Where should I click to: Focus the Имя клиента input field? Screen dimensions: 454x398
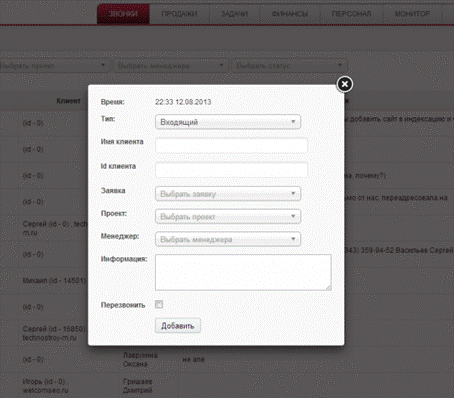click(231, 146)
